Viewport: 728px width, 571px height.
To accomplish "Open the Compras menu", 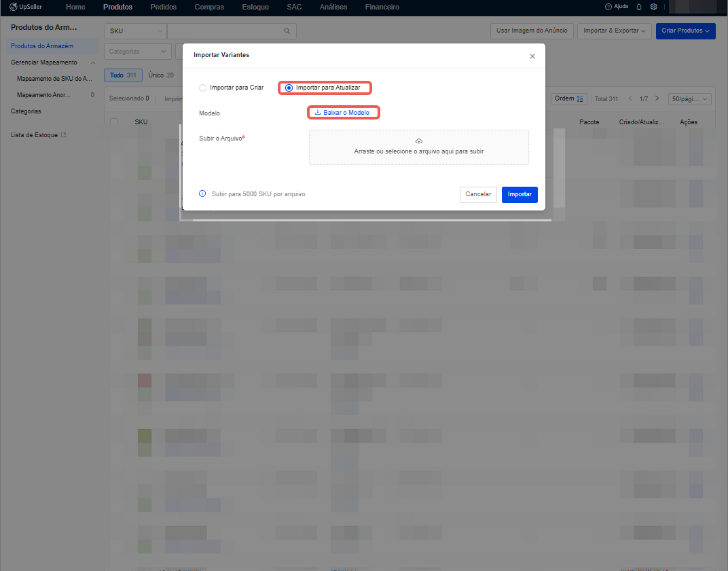I will [x=209, y=7].
